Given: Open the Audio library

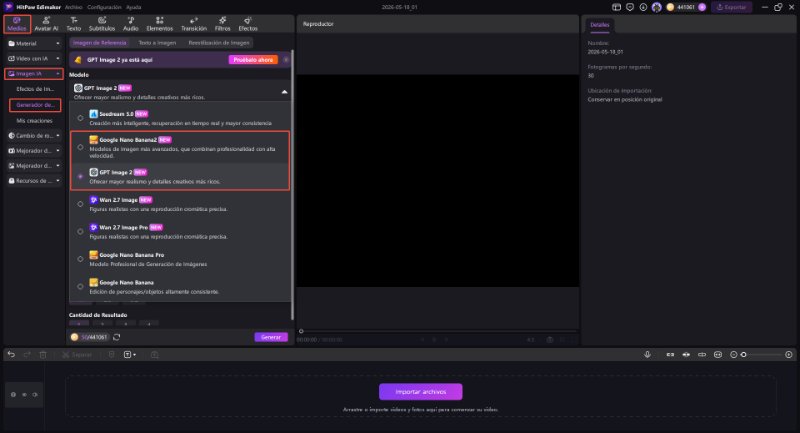Looking at the screenshot, I should [x=131, y=23].
